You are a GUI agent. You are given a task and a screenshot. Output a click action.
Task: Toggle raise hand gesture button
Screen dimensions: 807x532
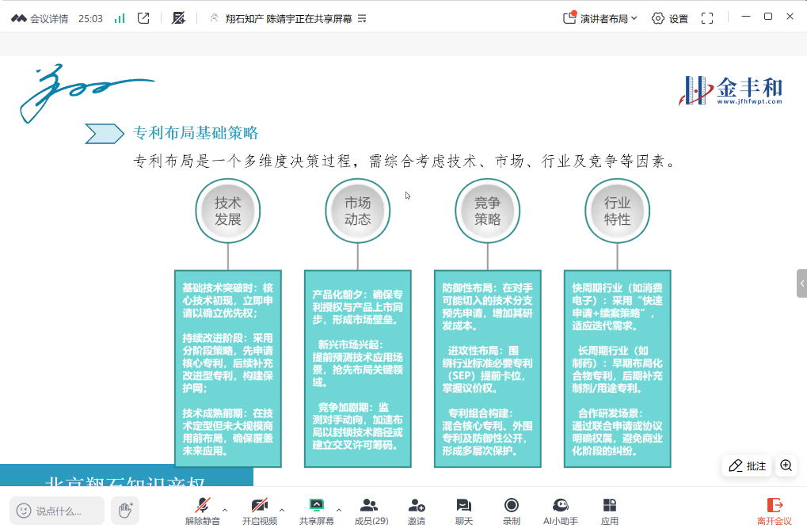click(x=124, y=511)
